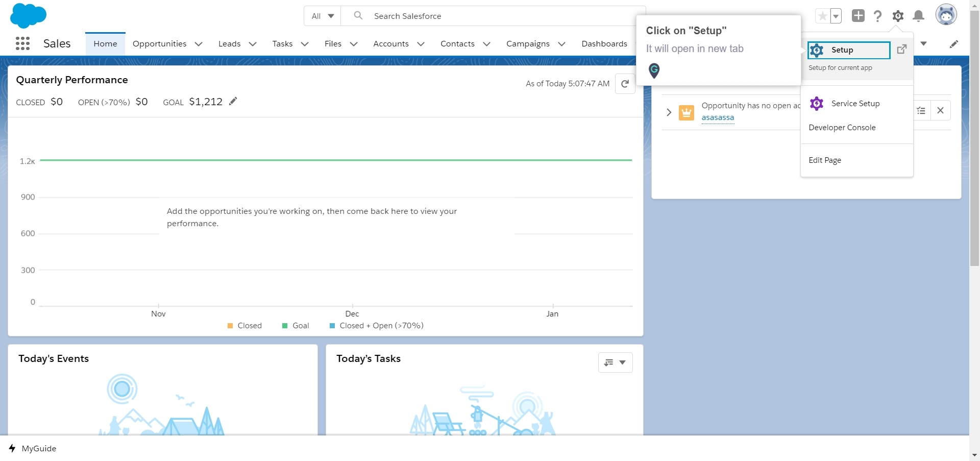Open the Opportunities tab
The width and height of the screenshot is (980, 461).
click(159, 44)
